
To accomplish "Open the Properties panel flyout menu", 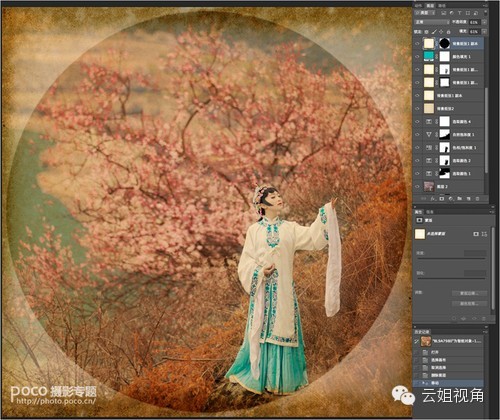I will click(x=492, y=212).
